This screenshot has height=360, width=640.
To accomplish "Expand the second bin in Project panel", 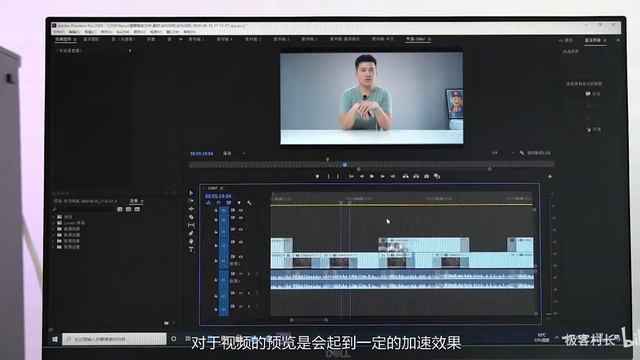I will 54,223.
